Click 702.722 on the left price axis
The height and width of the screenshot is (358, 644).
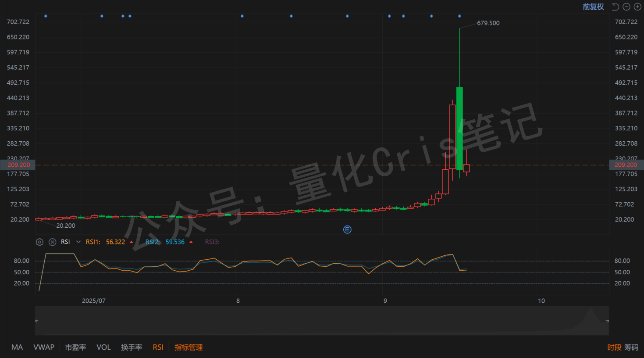[18, 21]
